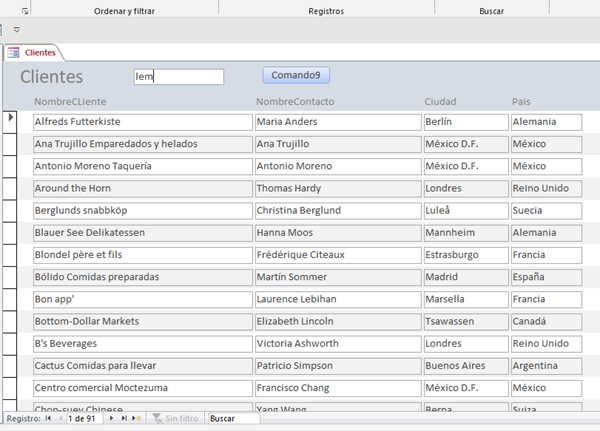The width and height of the screenshot is (600, 431).
Task: Go to the next record
Action: [111, 419]
